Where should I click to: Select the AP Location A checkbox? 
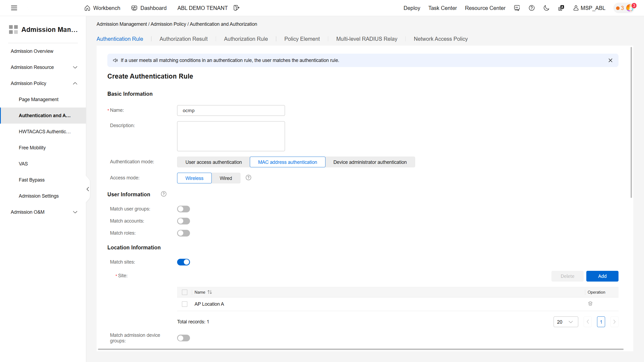[185, 304]
